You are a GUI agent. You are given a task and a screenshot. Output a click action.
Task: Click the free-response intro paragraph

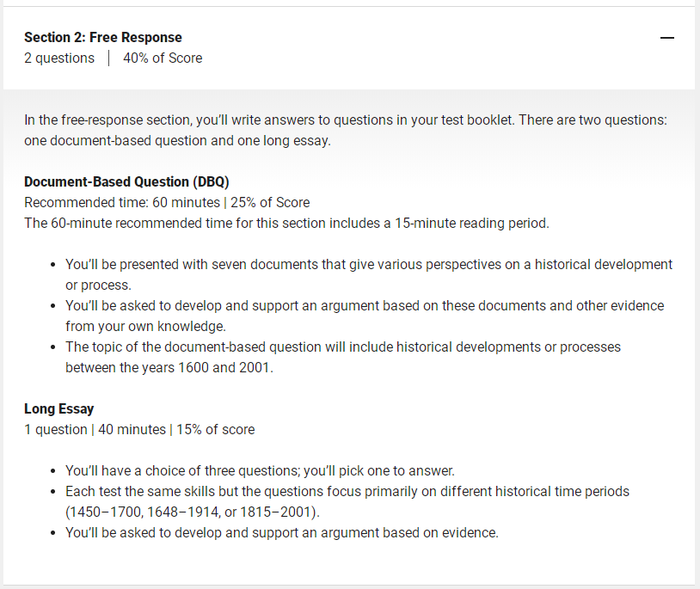coord(346,131)
